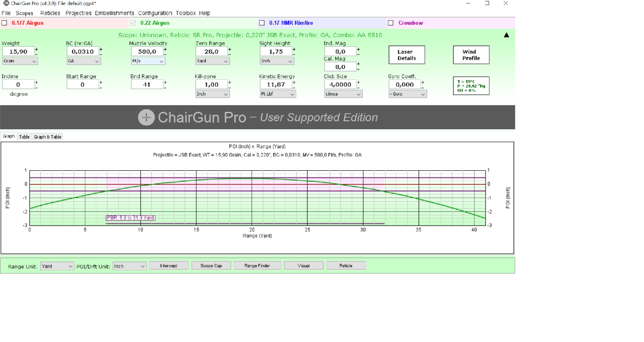Open the Zero Range Yard unit dropdown

213,61
